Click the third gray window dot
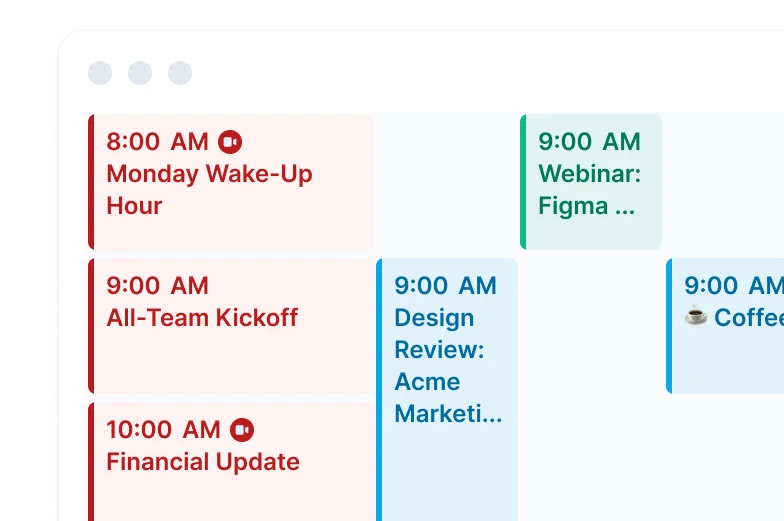Image resolution: width=784 pixels, height=521 pixels. pyautogui.click(x=180, y=73)
